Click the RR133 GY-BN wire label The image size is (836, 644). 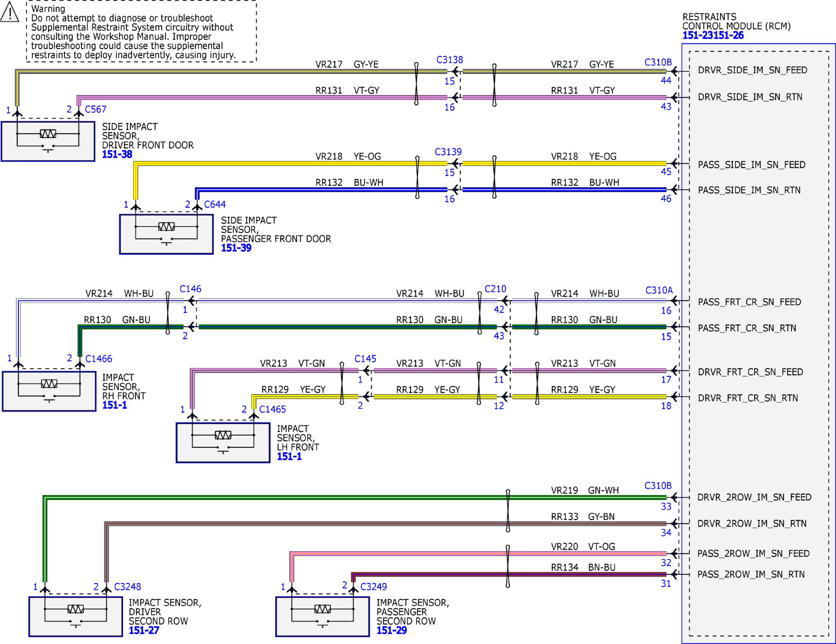(583, 517)
